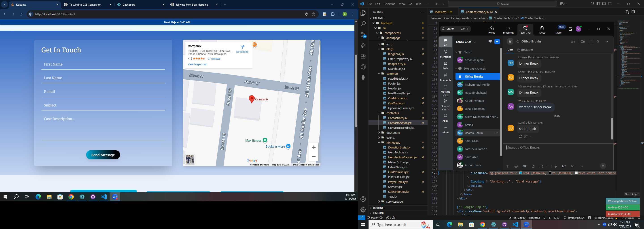This screenshot has height=229, width=644.
Task: Open the Accounts icon in VS Code activity bar
Action: pyautogui.click(x=363, y=199)
